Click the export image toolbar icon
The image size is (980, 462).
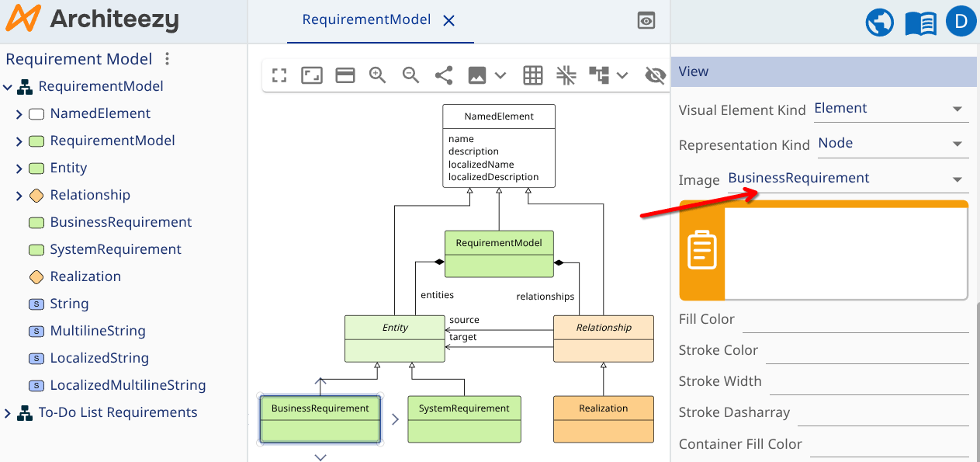pyautogui.click(x=477, y=75)
